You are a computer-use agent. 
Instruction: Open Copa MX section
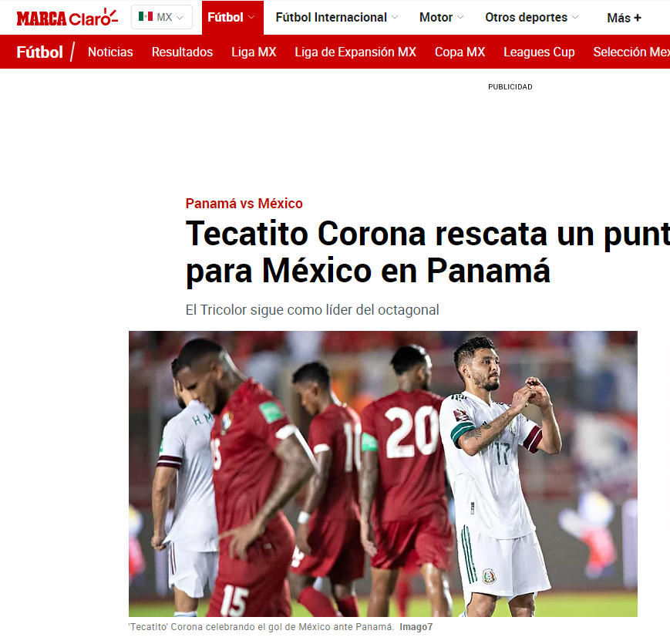point(460,52)
